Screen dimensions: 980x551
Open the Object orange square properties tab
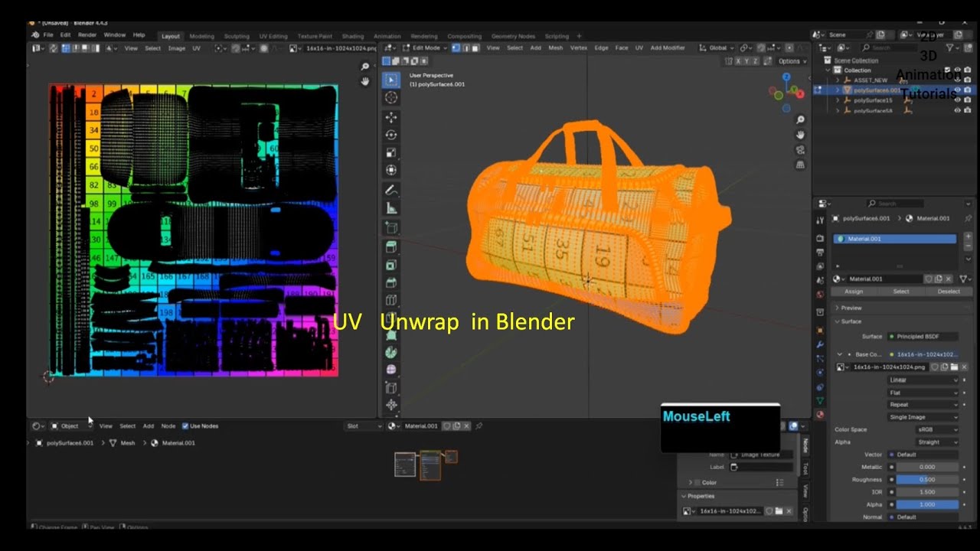(x=820, y=331)
